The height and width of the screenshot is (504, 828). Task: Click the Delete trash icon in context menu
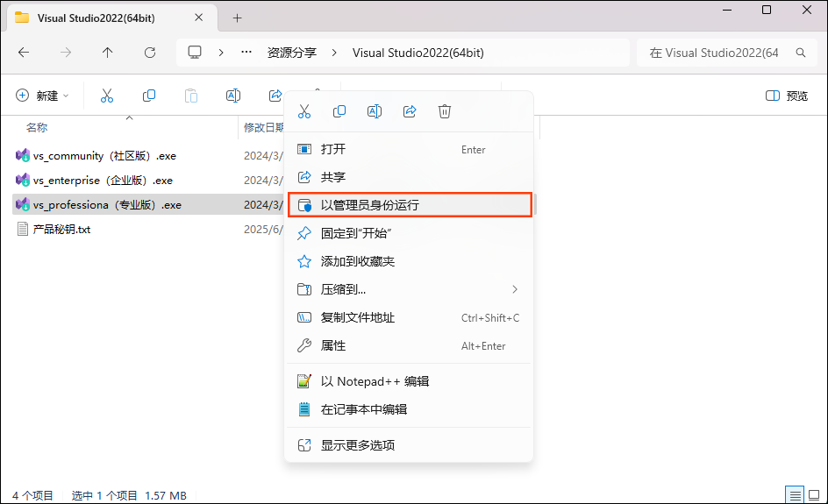tap(445, 111)
